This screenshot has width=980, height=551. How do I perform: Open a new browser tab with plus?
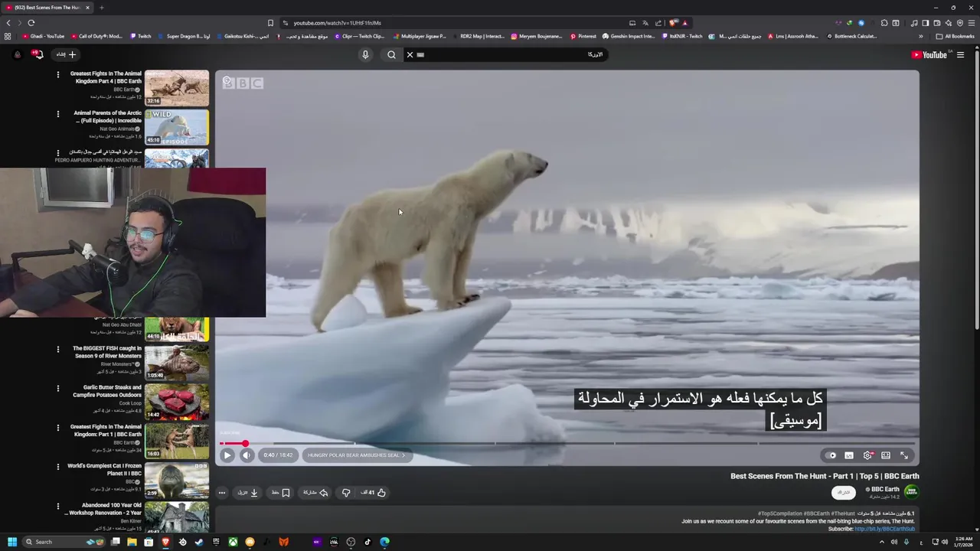(x=101, y=8)
